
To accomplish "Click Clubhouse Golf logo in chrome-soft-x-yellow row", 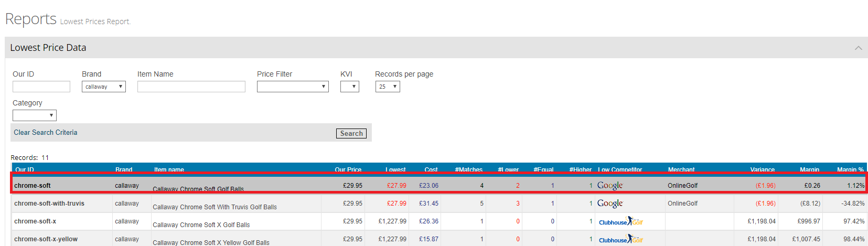I will point(620,240).
